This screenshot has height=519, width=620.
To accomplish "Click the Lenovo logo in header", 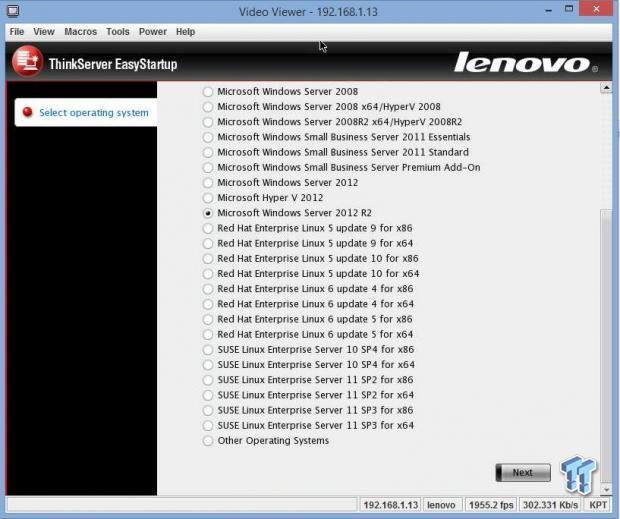I will (526, 62).
